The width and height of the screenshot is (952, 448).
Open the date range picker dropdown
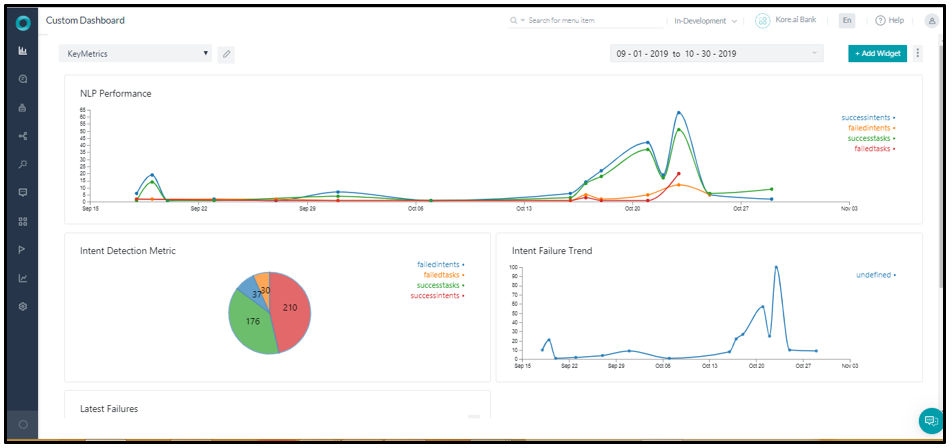(716, 53)
